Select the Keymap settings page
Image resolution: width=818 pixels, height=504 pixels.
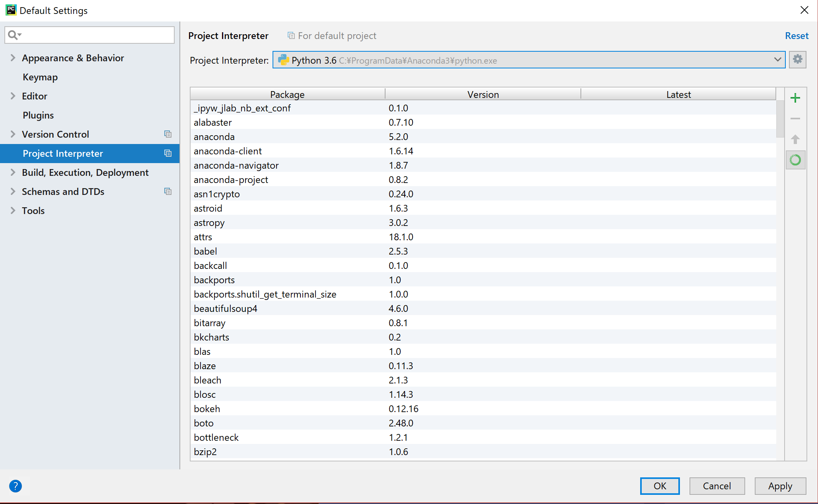pos(40,77)
